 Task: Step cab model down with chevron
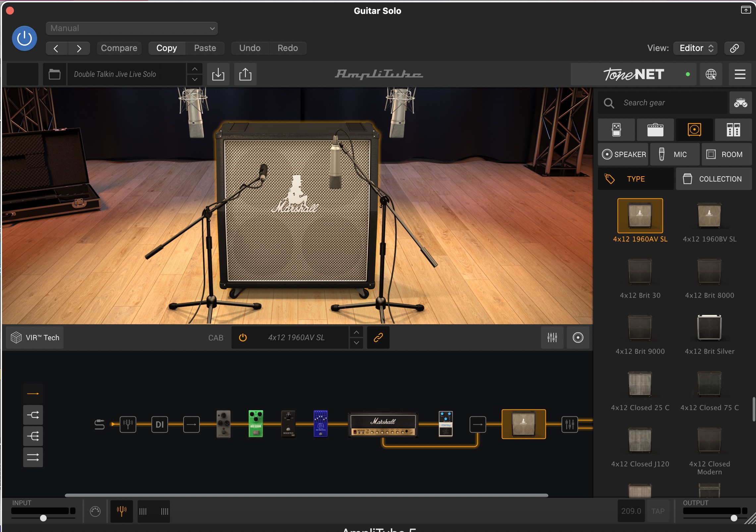click(356, 343)
